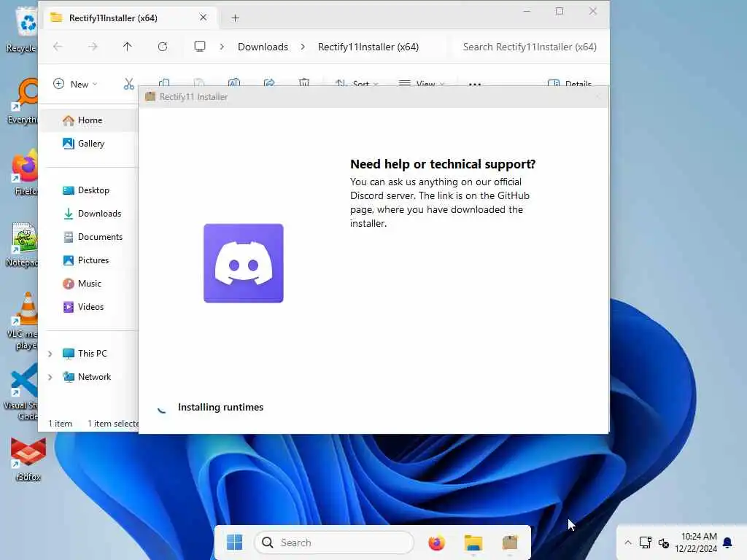
Task: Click the network icon in system tray
Action: [645, 542]
